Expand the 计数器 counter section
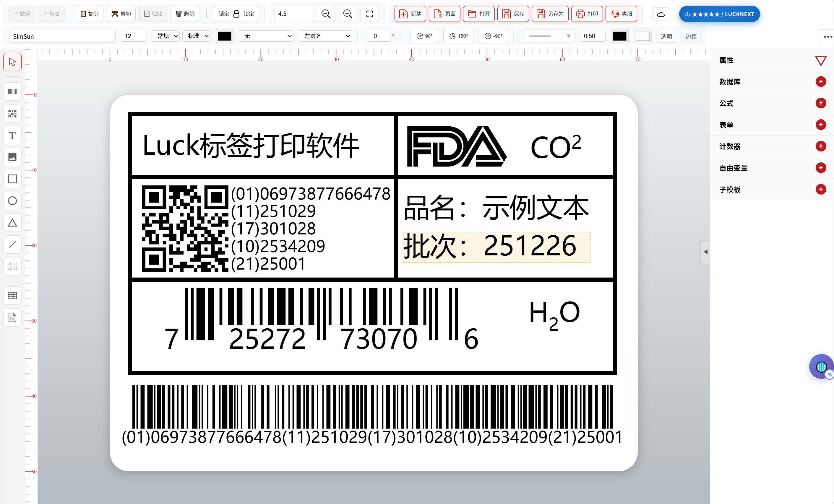Screen dimensions: 834x504 821,146
